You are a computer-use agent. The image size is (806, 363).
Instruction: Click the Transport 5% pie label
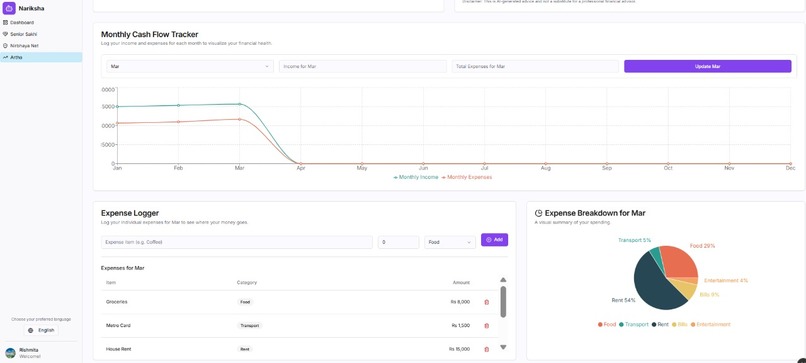click(634, 240)
